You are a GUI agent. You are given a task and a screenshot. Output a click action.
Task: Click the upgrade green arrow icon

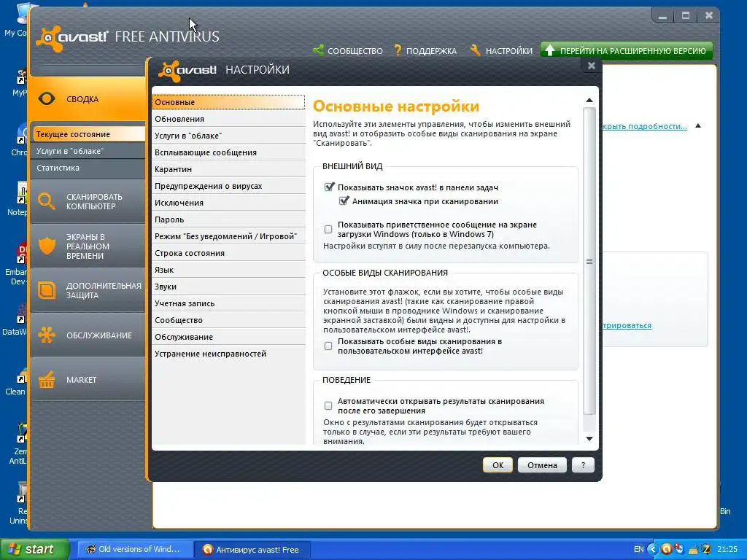click(550, 50)
